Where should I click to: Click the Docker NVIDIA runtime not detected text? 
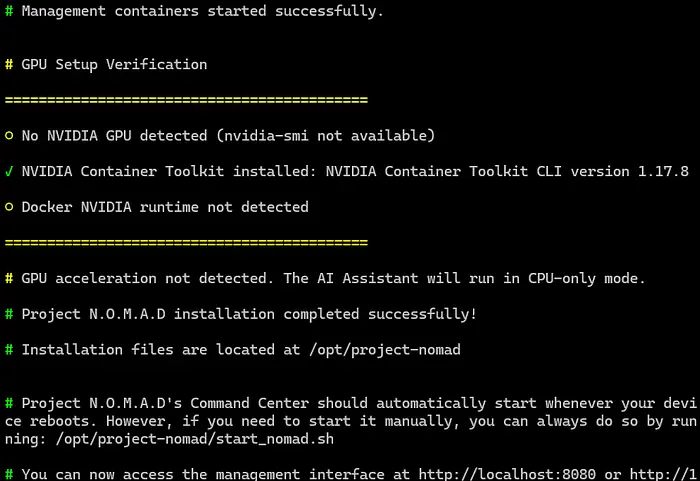tap(164, 207)
